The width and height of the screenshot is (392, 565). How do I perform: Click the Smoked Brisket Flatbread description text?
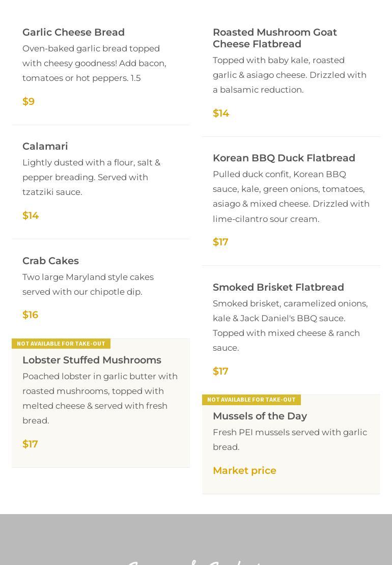[290, 325]
